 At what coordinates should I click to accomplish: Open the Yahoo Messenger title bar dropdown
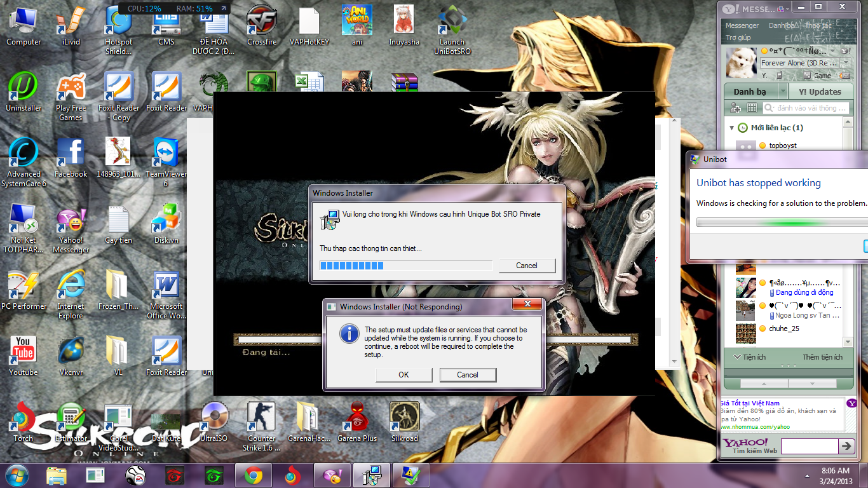[787, 8]
